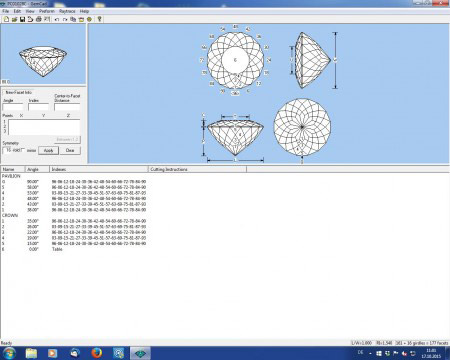Click the GemCad taskbar button
The width and height of the screenshot is (450, 360).
pyautogui.click(x=140, y=353)
